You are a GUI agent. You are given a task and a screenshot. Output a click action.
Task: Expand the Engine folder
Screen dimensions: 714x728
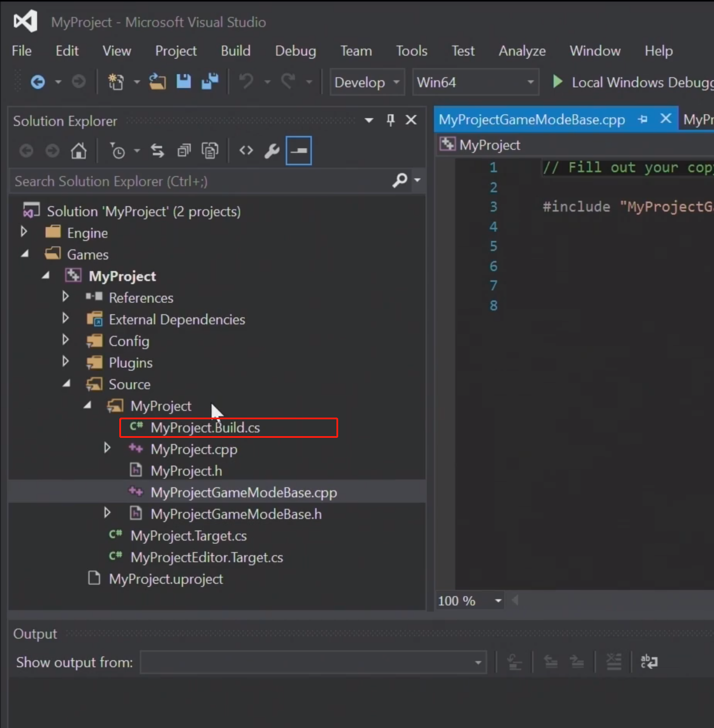[24, 232]
